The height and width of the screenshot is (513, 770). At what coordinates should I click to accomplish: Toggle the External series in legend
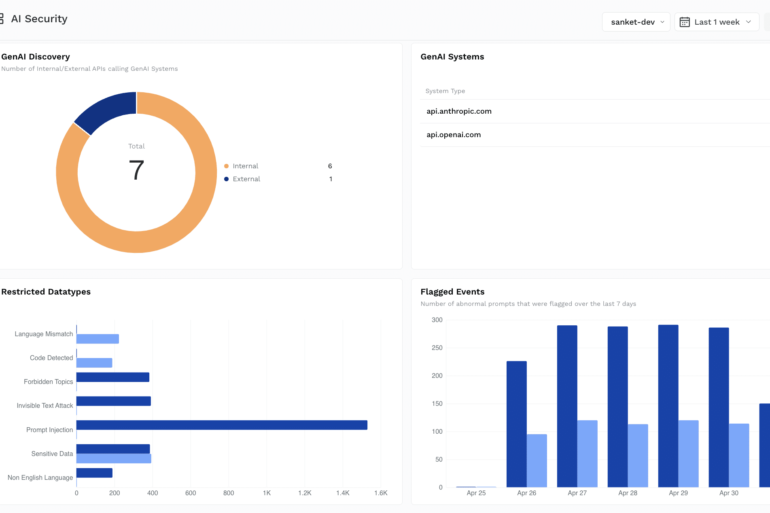click(x=246, y=179)
